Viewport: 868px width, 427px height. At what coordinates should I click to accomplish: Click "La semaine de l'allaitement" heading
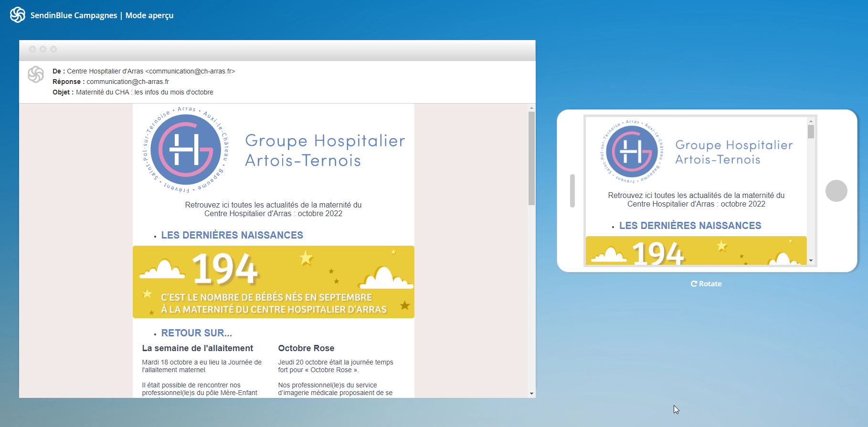click(x=197, y=348)
